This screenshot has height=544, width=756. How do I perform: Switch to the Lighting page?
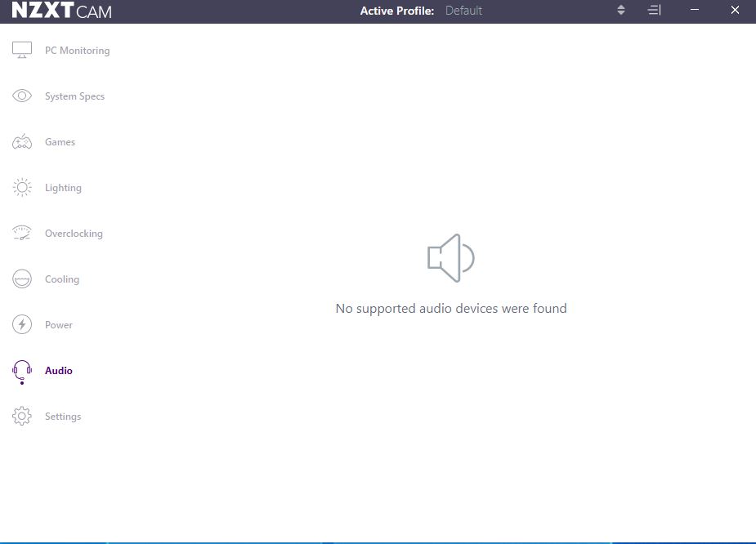63,188
